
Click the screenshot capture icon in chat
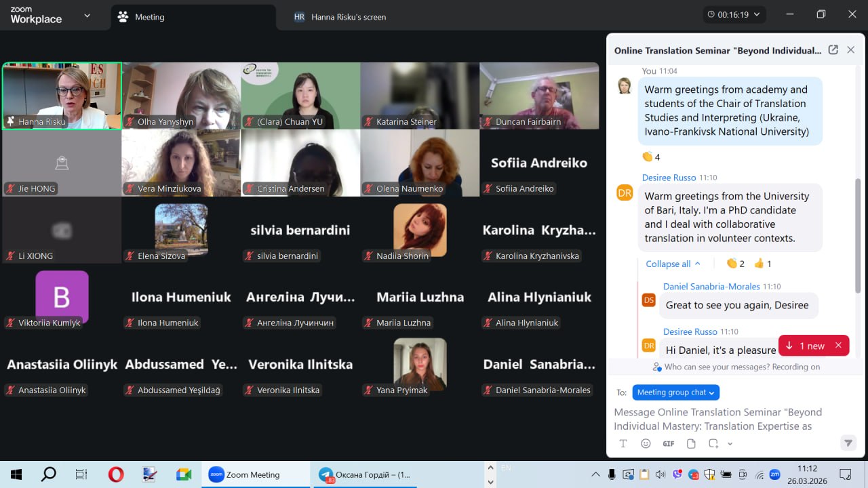[713, 443]
